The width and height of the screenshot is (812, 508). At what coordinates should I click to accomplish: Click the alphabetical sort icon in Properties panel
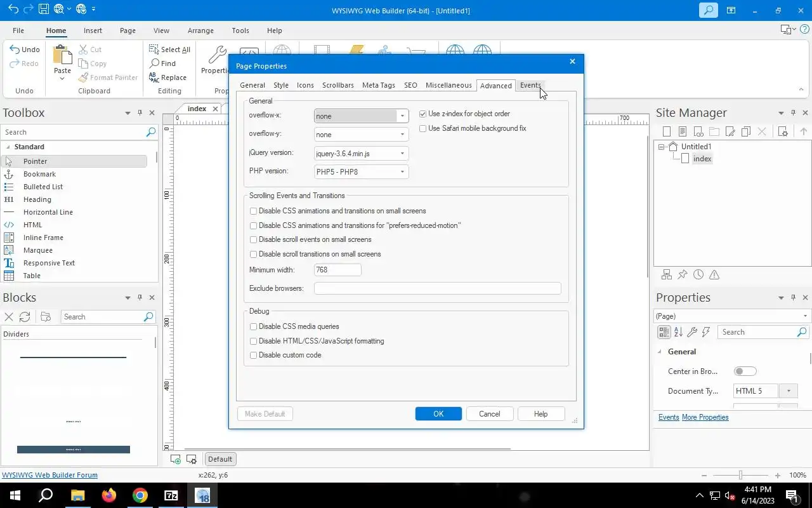(x=678, y=332)
